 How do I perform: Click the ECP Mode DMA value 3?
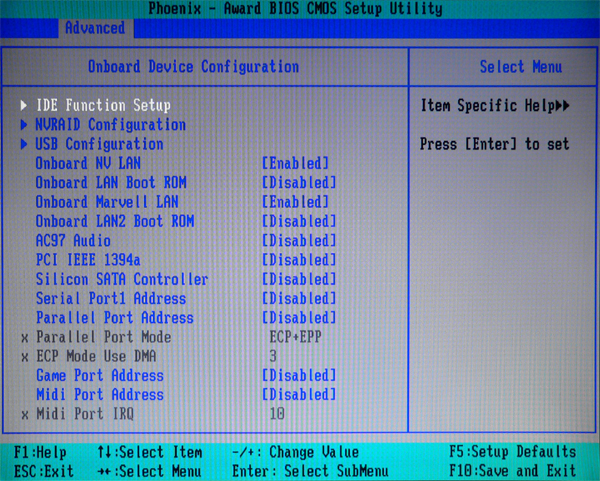[x=273, y=356]
